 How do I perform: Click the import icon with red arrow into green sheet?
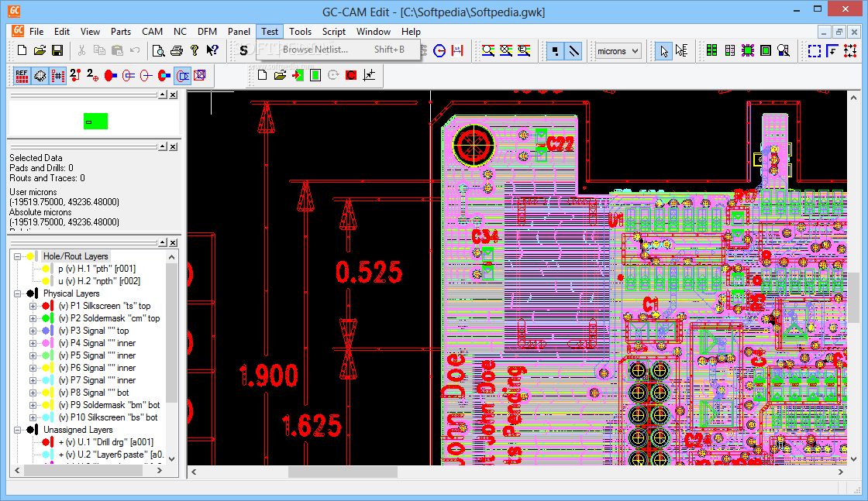[298, 75]
